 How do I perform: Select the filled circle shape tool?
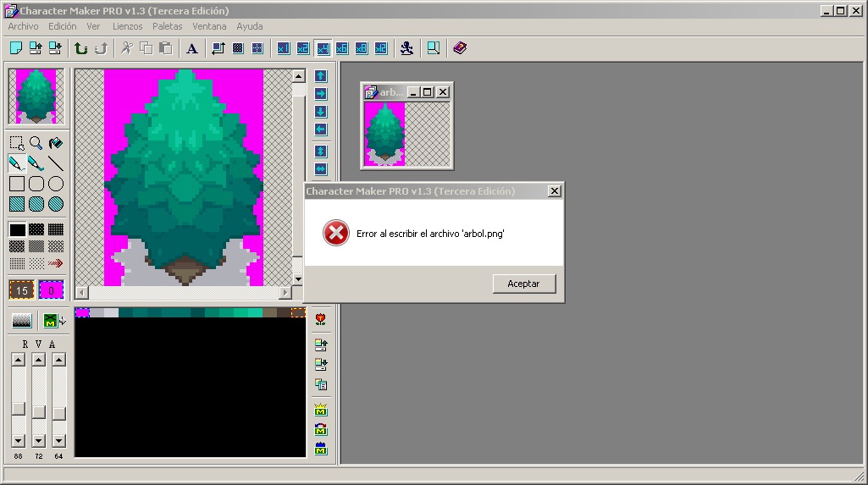pyautogui.click(x=56, y=203)
